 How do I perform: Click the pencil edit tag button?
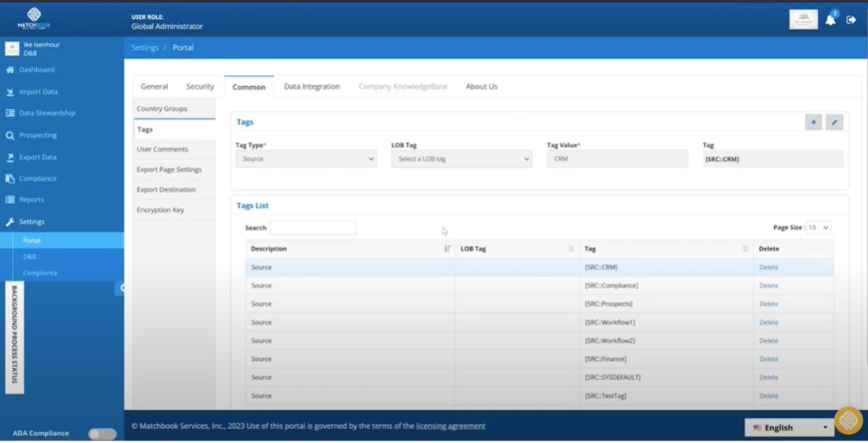(834, 122)
